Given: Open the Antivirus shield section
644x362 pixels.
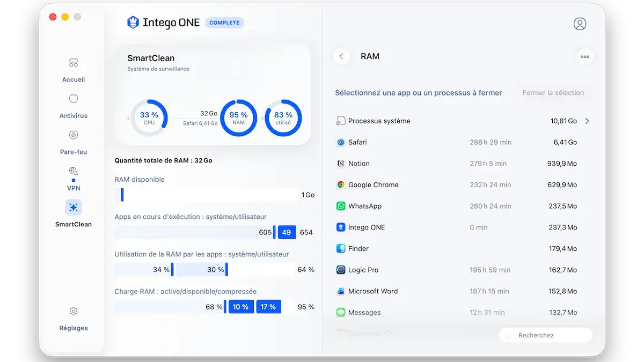Looking at the screenshot, I should tap(74, 106).
